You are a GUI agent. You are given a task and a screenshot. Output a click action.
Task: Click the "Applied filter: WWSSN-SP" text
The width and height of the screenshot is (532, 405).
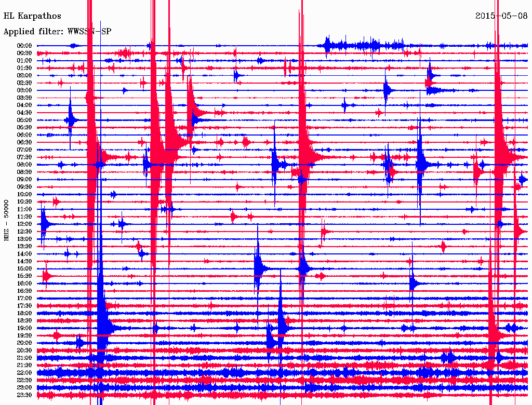tap(57, 32)
